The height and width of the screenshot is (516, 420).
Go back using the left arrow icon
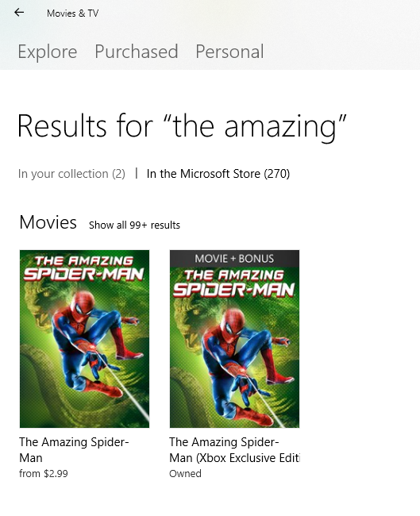pos(19,13)
